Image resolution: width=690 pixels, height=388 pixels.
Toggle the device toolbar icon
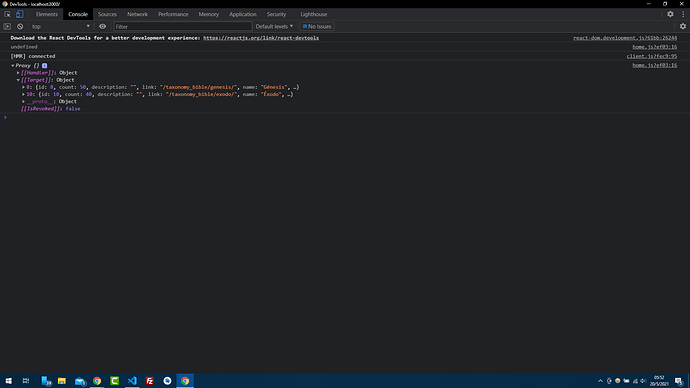tap(19, 14)
